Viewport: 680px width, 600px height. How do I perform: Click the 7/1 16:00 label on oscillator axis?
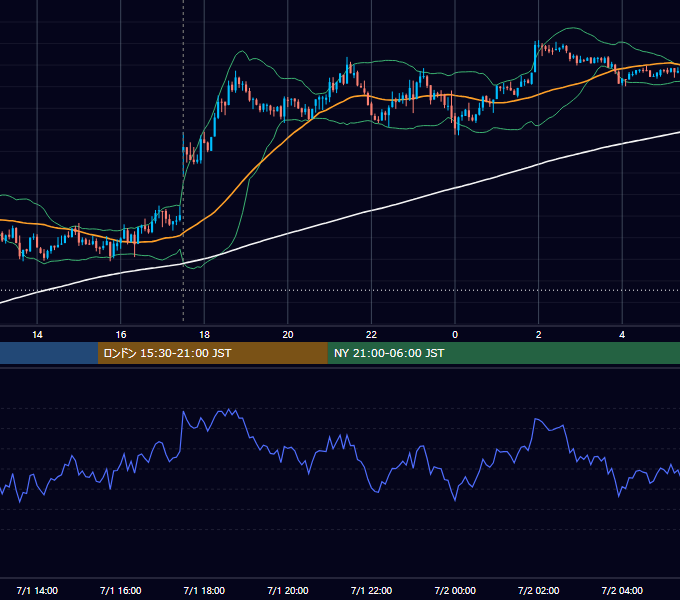[121, 591]
